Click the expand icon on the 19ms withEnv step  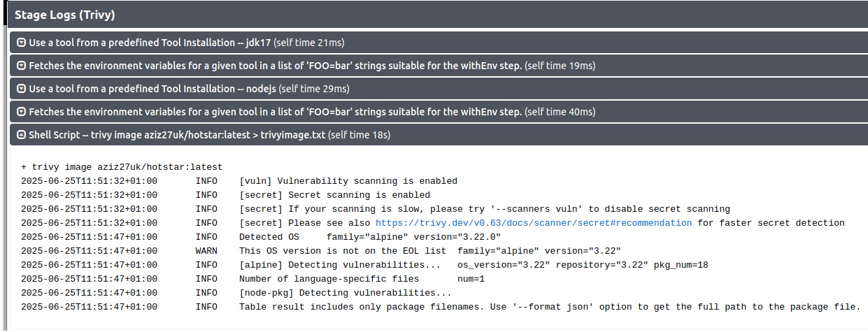21,66
